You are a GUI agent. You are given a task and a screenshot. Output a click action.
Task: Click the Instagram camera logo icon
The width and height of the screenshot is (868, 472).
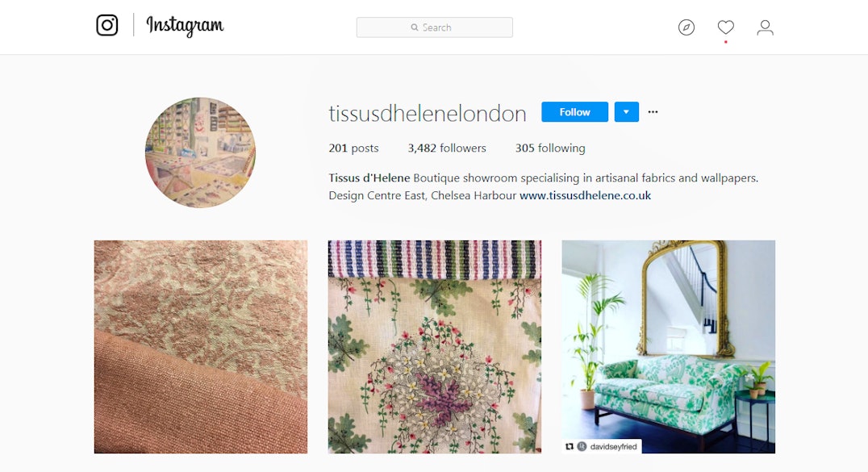click(106, 25)
